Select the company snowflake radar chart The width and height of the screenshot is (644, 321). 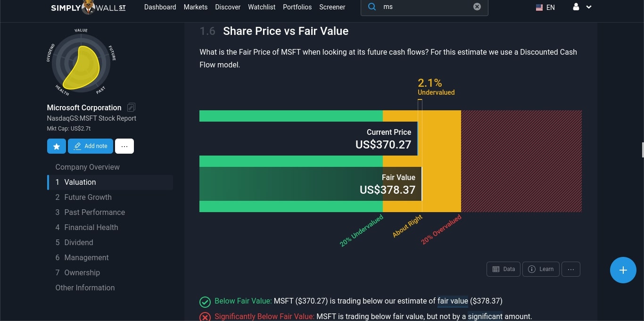(81, 62)
